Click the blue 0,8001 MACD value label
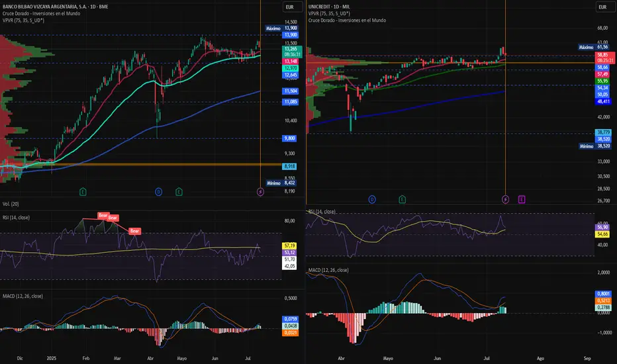617x364 pixels. [603, 294]
